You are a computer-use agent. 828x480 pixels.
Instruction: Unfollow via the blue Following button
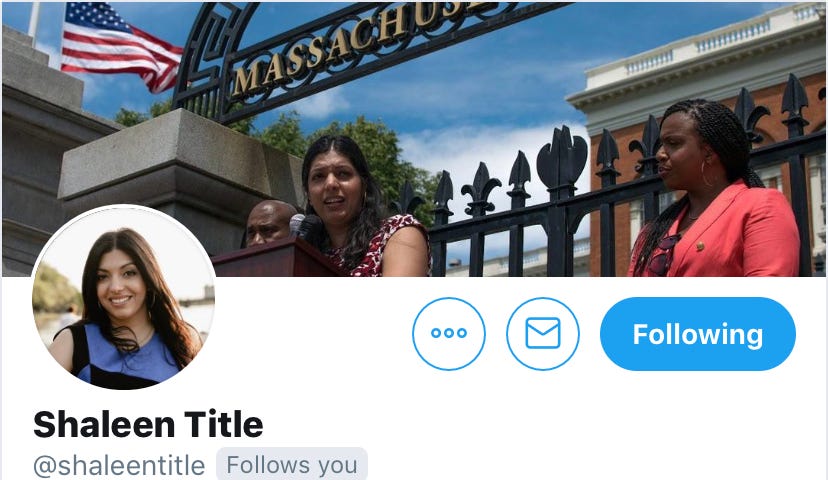(698, 334)
